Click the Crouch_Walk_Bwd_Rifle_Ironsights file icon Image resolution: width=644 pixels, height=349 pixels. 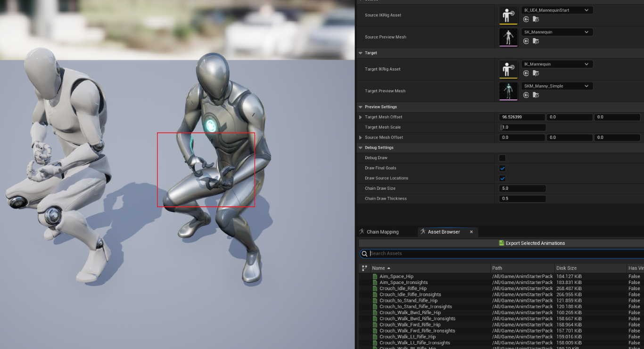coord(375,319)
